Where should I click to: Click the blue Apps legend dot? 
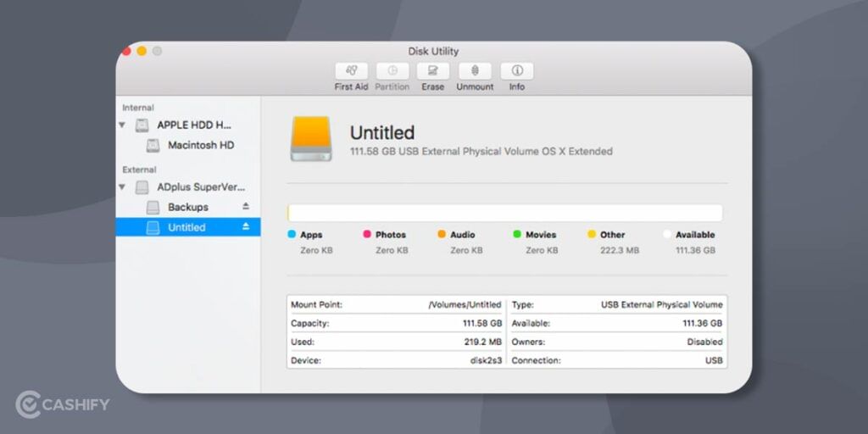click(x=292, y=234)
